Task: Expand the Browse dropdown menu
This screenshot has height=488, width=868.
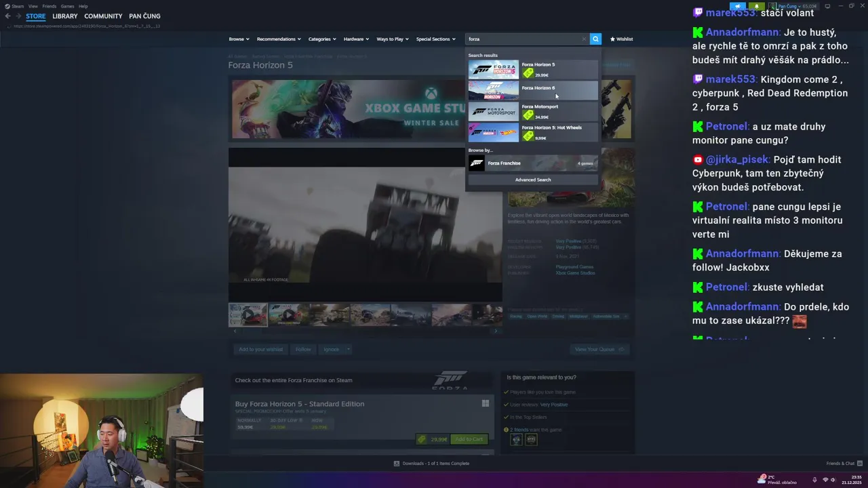Action: click(x=239, y=39)
